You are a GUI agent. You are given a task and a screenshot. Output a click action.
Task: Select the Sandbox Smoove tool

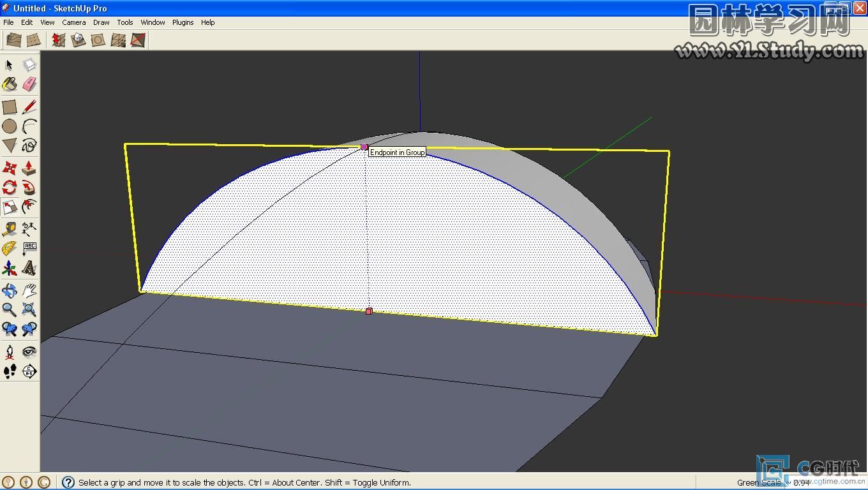(x=58, y=40)
